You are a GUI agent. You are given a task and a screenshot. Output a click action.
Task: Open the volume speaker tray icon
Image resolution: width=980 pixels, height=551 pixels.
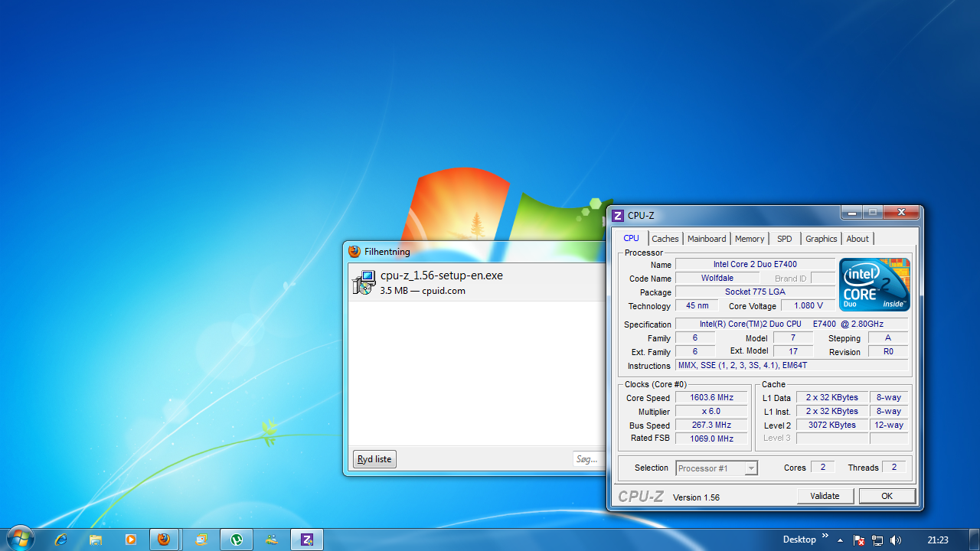point(896,540)
